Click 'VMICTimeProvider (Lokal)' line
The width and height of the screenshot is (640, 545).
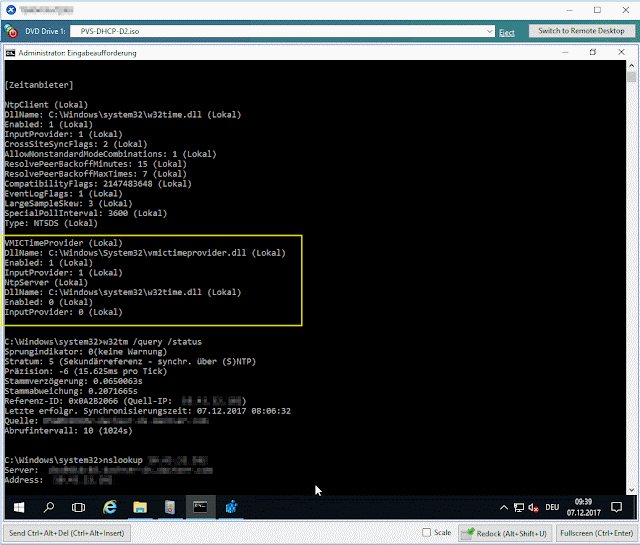point(64,243)
